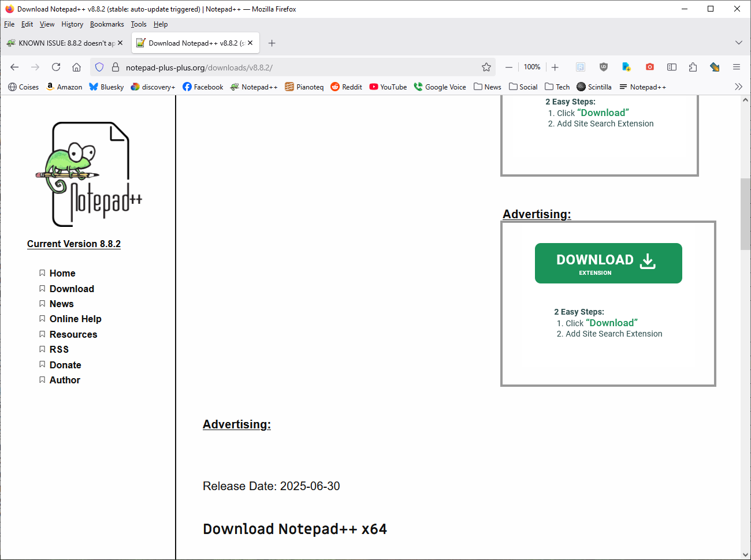
Task: Open the discovery+ bookmark
Action: pos(153,87)
